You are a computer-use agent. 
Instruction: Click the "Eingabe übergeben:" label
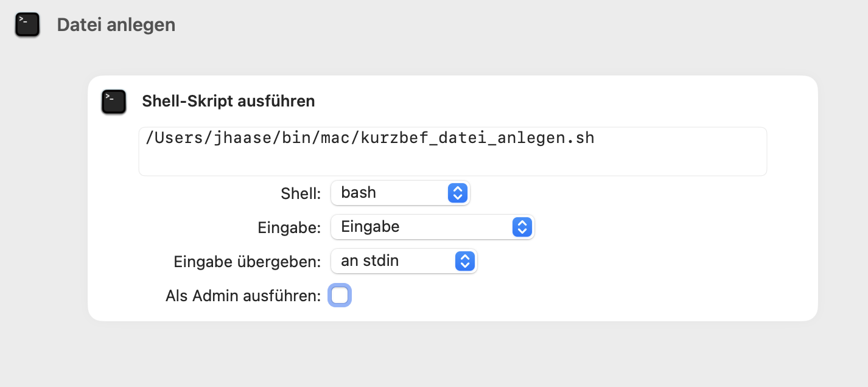[x=247, y=262]
